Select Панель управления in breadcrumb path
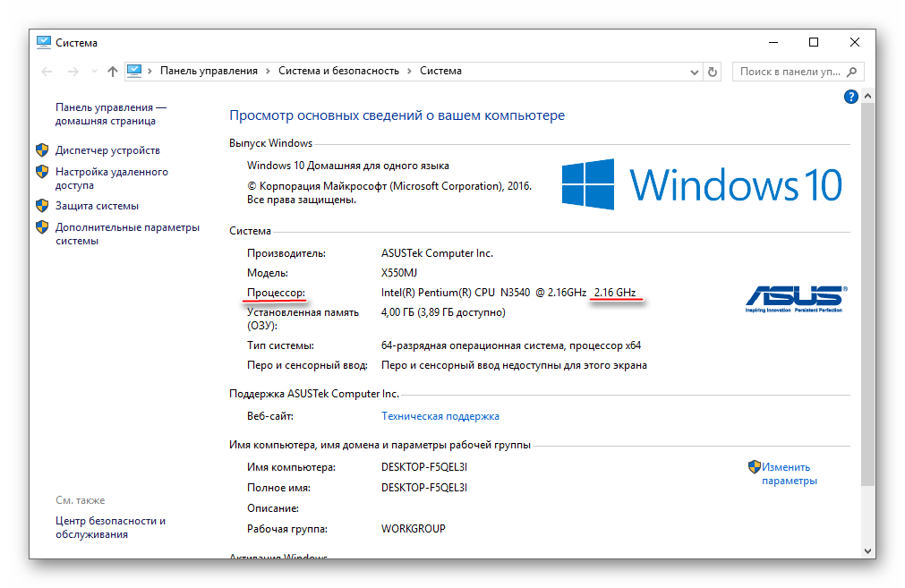 click(209, 71)
